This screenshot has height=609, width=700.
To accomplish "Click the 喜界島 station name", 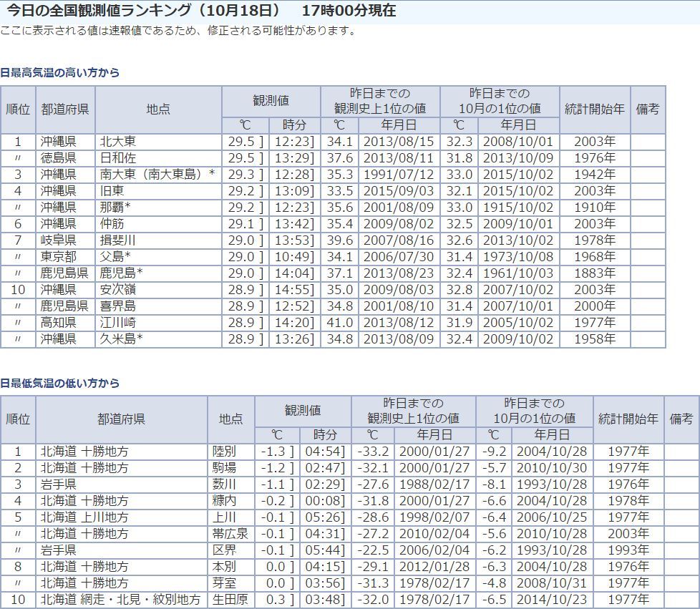I will 118,306.
